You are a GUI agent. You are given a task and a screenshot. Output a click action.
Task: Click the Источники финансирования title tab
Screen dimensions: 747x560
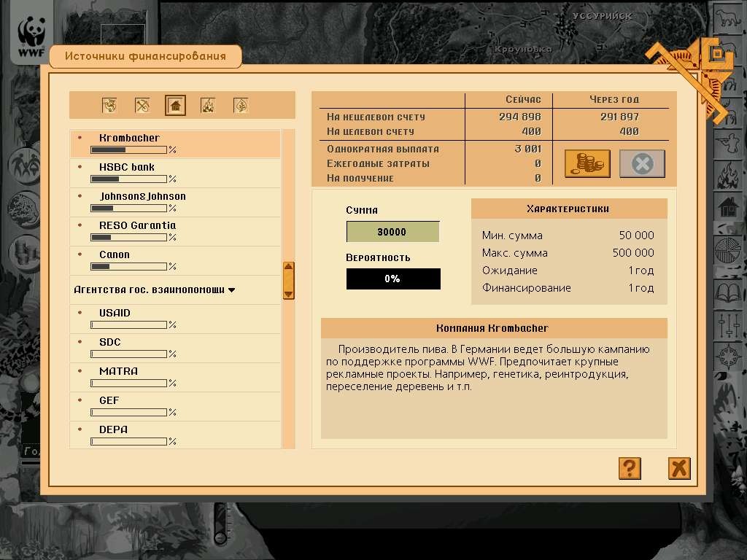145,56
